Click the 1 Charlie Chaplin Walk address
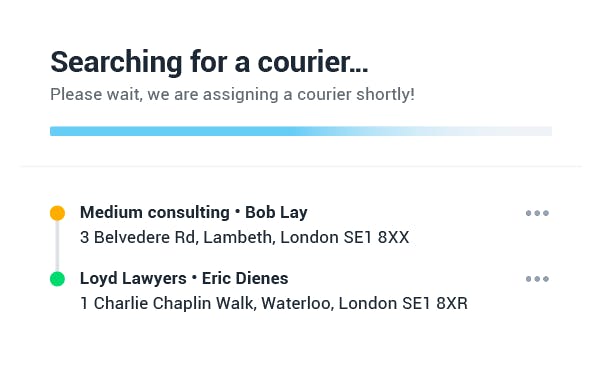Image resolution: width=600 pixels, height=367 pixels. tap(274, 303)
